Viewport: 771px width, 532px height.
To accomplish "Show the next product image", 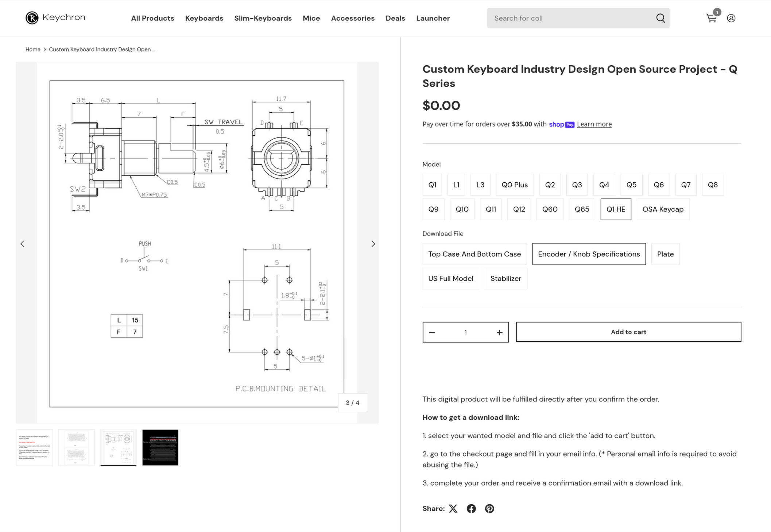I will pyautogui.click(x=373, y=243).
